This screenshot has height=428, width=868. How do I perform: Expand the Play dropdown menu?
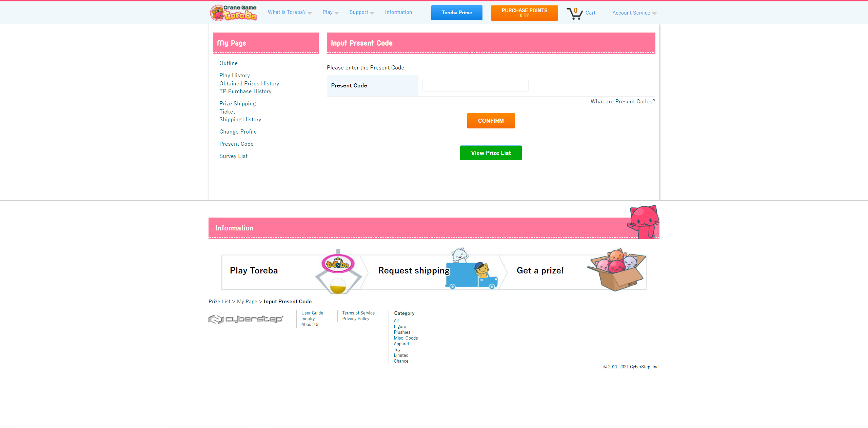[331, 12]
